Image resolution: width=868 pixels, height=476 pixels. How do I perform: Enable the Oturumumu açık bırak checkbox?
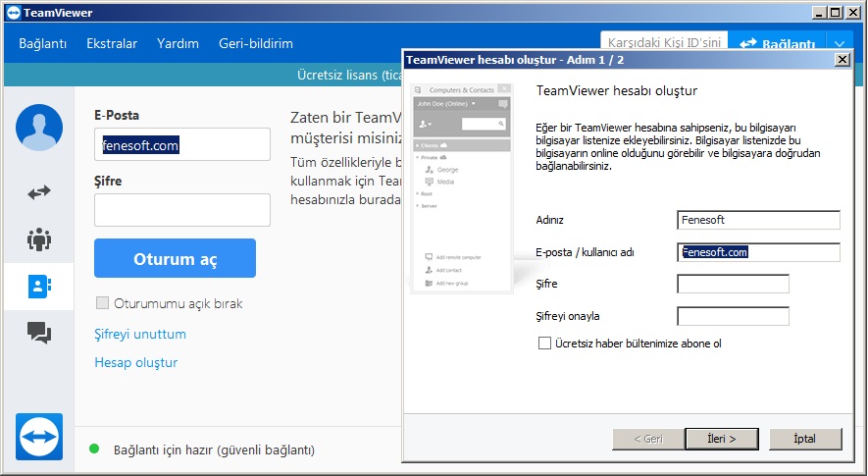[102, 302]
